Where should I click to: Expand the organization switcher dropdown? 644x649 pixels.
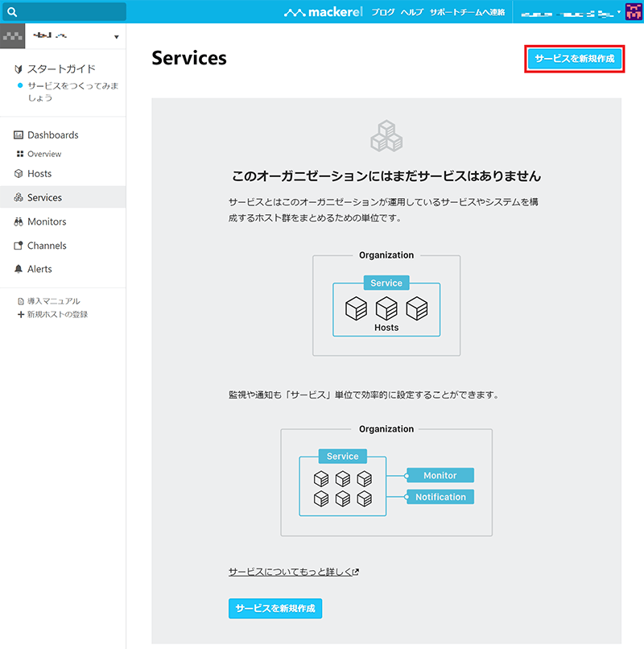(116, 37)
